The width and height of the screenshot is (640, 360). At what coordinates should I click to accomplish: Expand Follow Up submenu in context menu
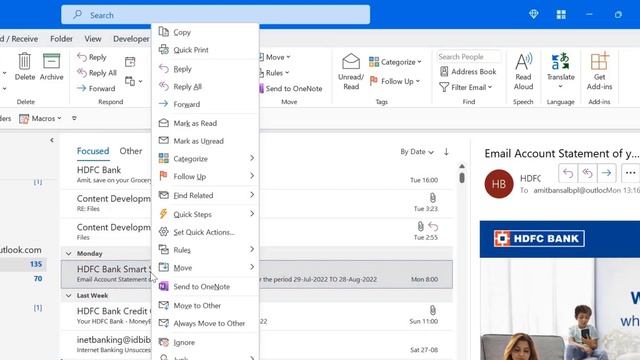(x=205, y=176)
